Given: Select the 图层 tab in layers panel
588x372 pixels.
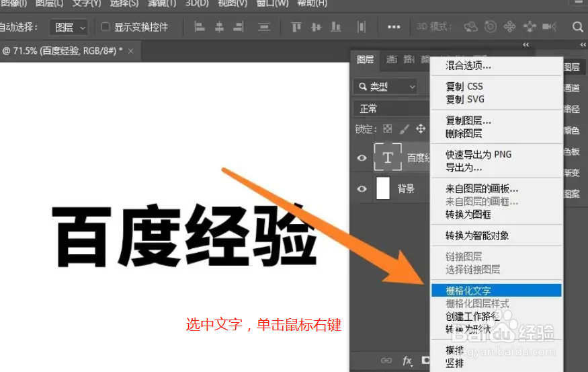Looking at the screenshot, I should click(x=366, y=60).
